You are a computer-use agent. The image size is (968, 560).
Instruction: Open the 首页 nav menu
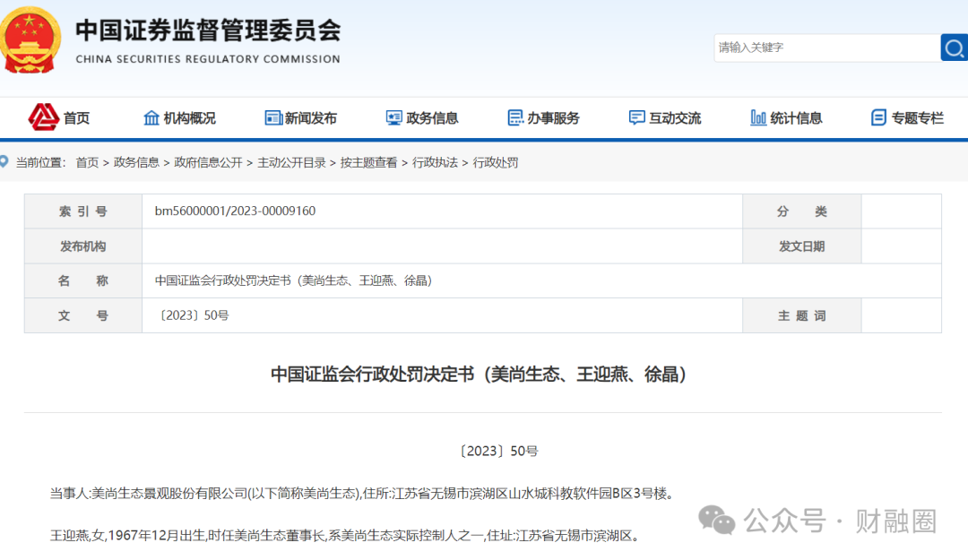(x=76, y=118)
